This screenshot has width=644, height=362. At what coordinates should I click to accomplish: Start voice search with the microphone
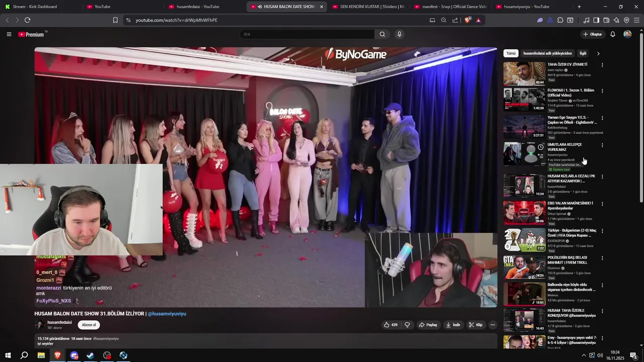[399, 34]
